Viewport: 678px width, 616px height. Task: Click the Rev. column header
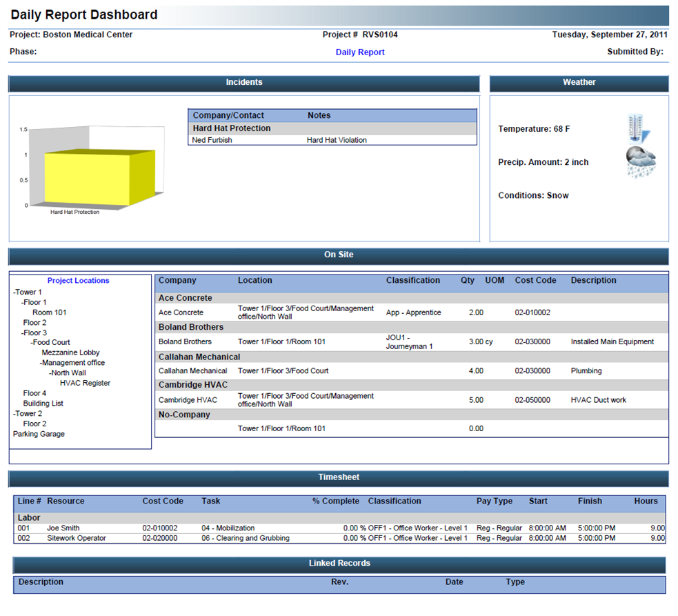pyautogui.click(x=339, y=582)
